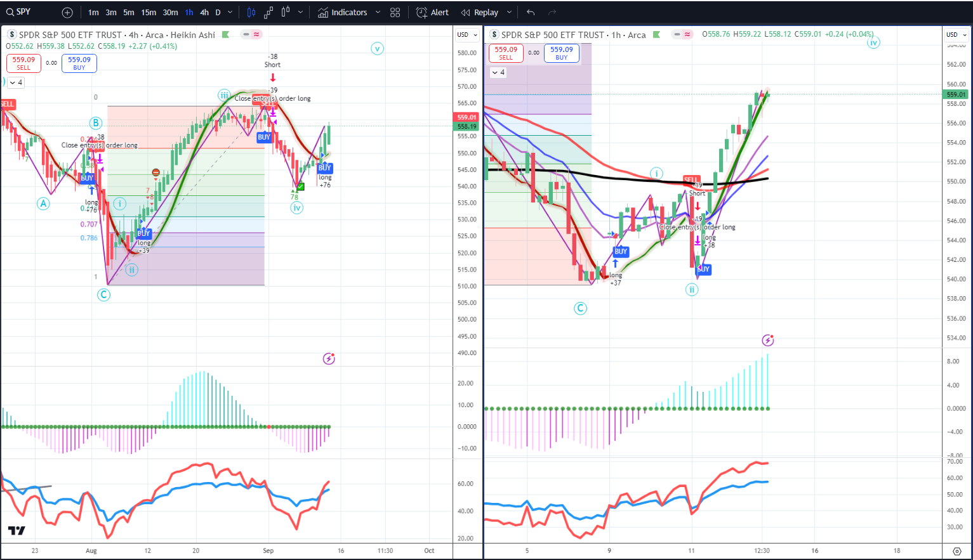The height and width of the screenshot is (560, 973).
Task: Click the TradingView logo on the 4h chart
Action: [17, 531]
